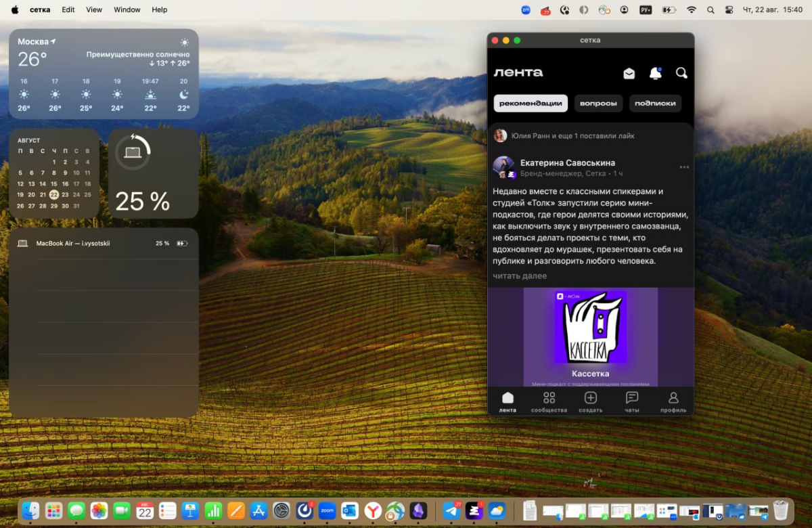812x528 pixels.
Task: Select the лента home icon
Action: pyautogui.click(x=507, y=401)
